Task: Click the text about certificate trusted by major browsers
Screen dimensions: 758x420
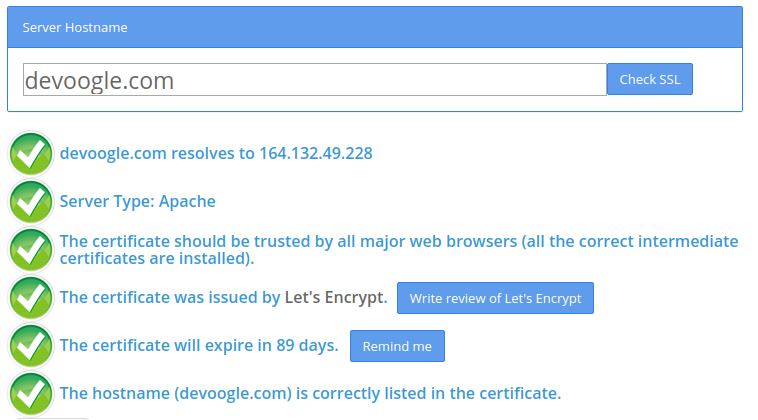Action: click(399, 249)
